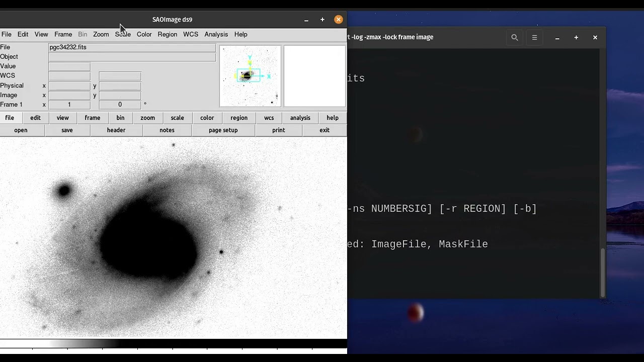Open the View menu
This screenshot has width=644, height=362.
[x=41, y=34]
